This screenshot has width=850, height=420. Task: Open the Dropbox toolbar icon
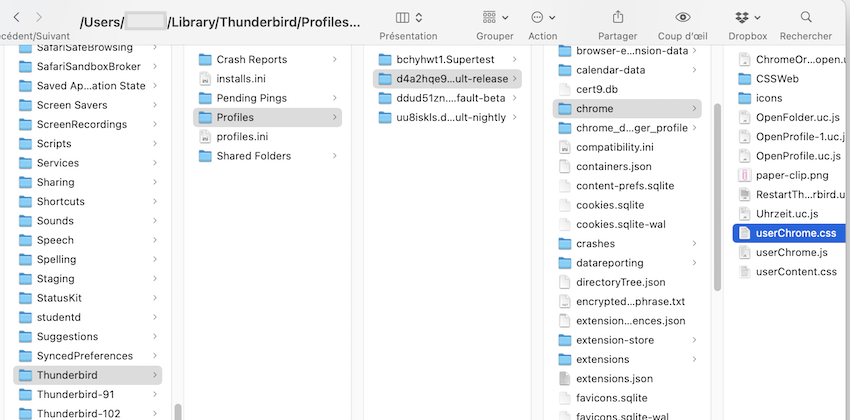742,17
